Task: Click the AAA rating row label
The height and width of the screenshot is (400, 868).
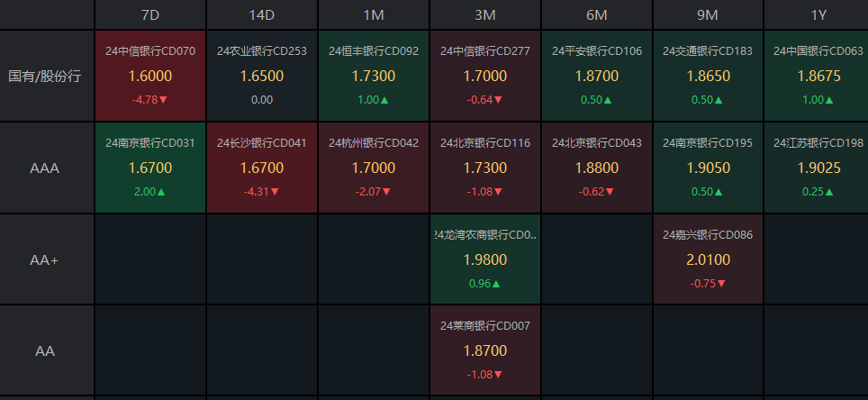Action: (x=45, y=168)
